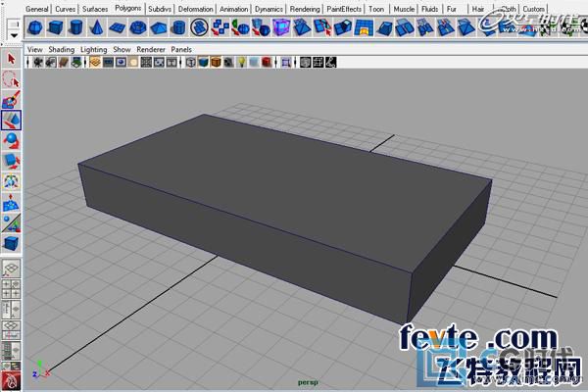Image resolution: width=588 pixels, height=392 pixels.
Task: Switch to the Fur shelf tab
Action: [x=452, y=9]
